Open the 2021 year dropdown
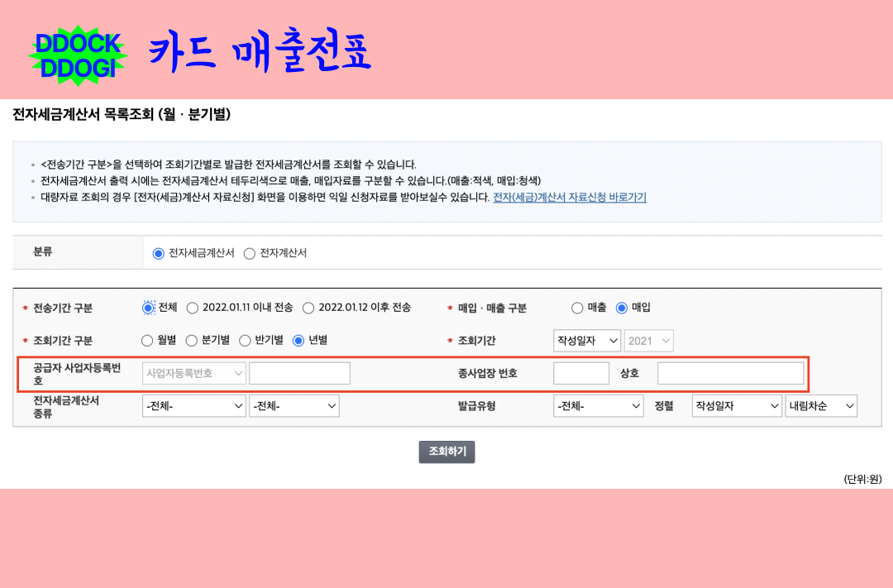The height and width of the screenshot is (588, 893). click(649, 340)
